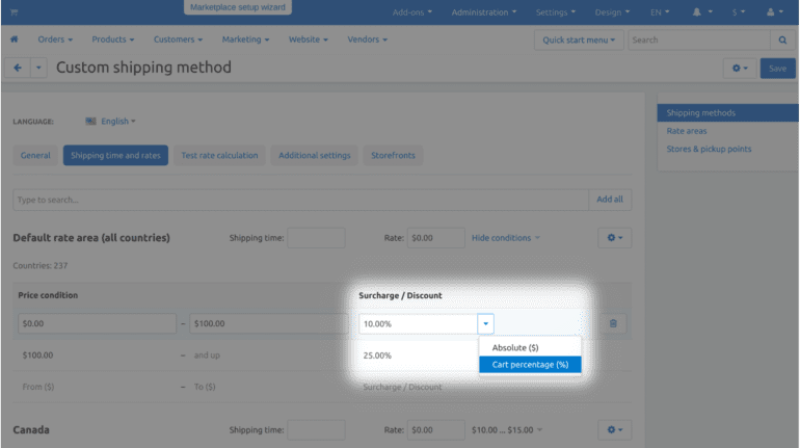Click the home icon in navigation bar
800x448 pixels.
tap(14, 40)
